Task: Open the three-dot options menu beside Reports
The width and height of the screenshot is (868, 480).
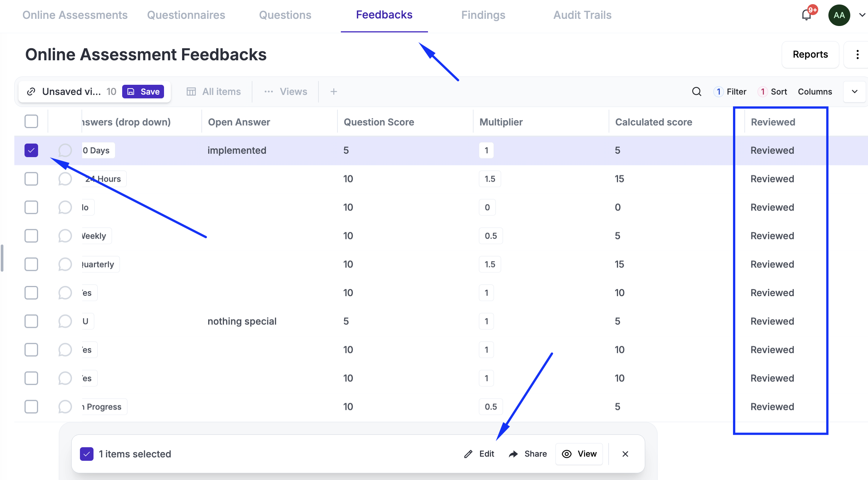Action: pyautogui.click(x=857, y=55)
